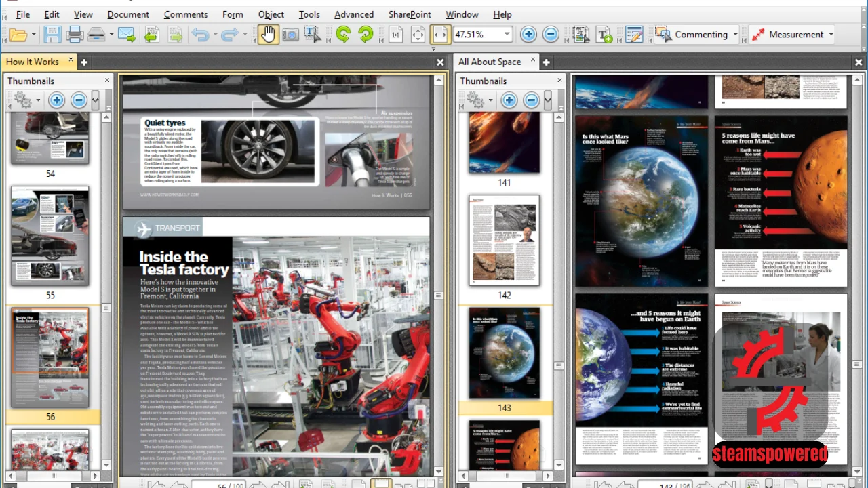Close the How It Works Thumbnails pane
Screen dimensions: 868x488
point(106,80)
